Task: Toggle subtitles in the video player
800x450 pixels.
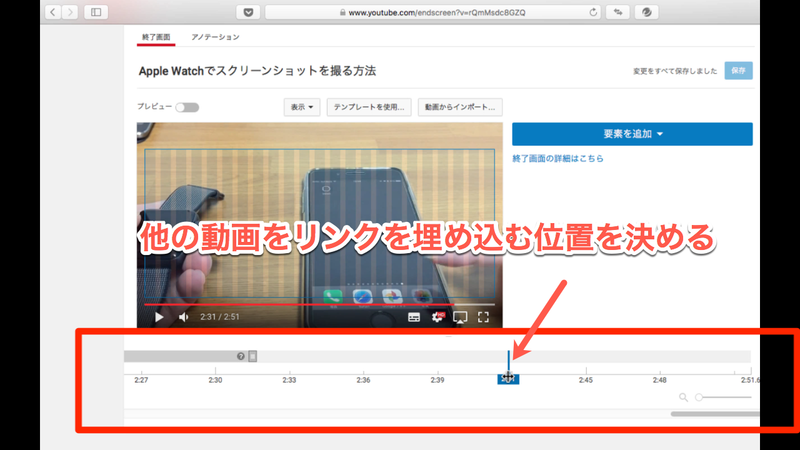Action: 414,317
